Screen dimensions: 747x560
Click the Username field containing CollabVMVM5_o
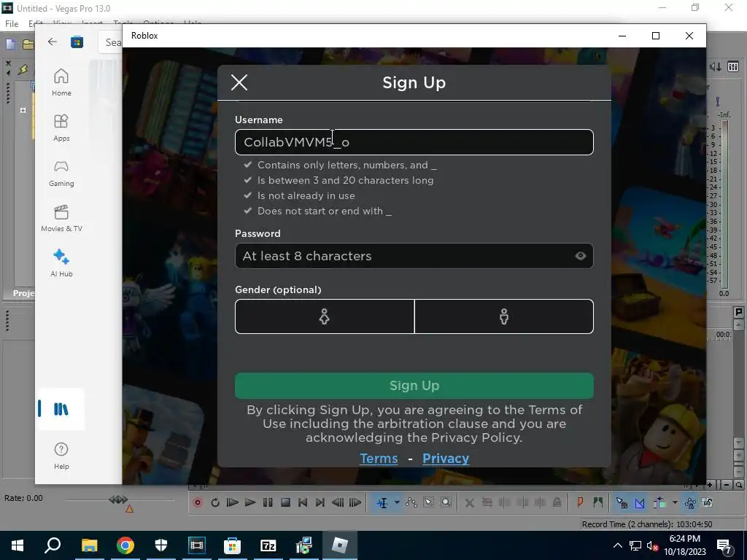(414, 142)
